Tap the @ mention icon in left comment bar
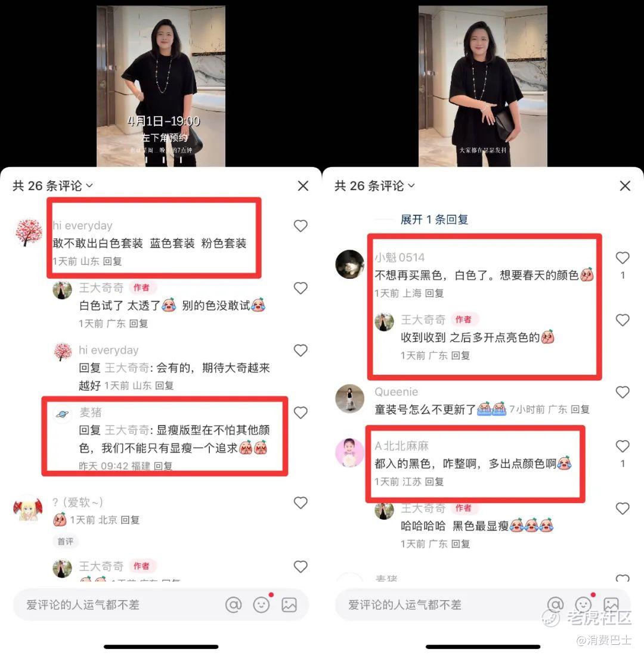The image size is (644, 655). coord(233,604)
